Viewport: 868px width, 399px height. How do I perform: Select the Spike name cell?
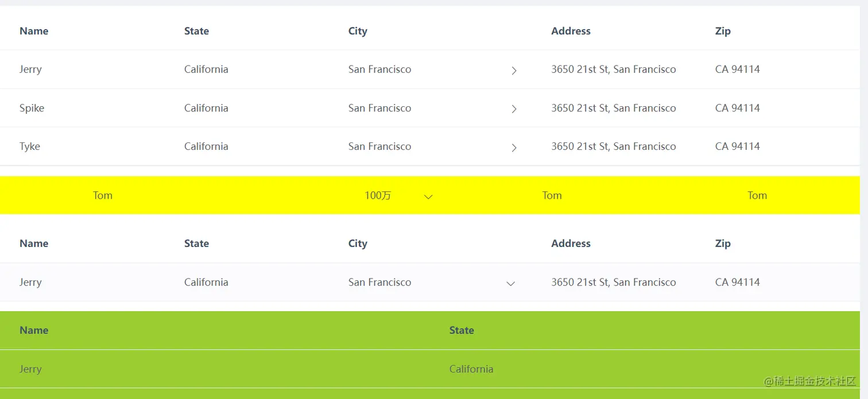32,108
